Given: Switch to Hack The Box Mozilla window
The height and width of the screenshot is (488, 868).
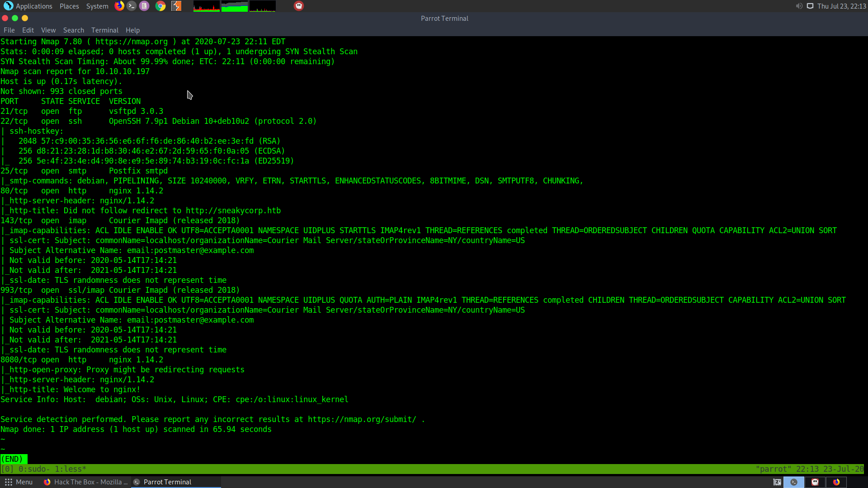Looking at the screenshot, I should point(85,482).
